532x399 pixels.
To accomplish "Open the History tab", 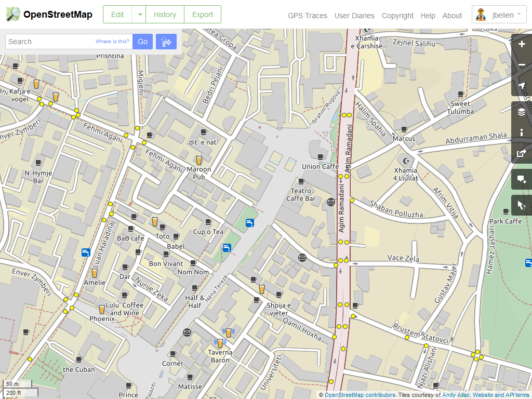I will [x=165, y=15].
